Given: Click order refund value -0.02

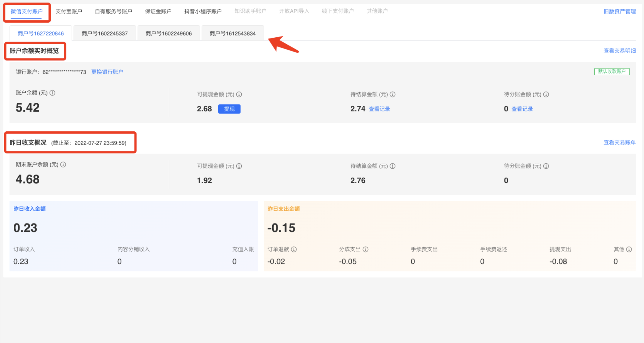Looking at the screenshot, I should [276, 262].
